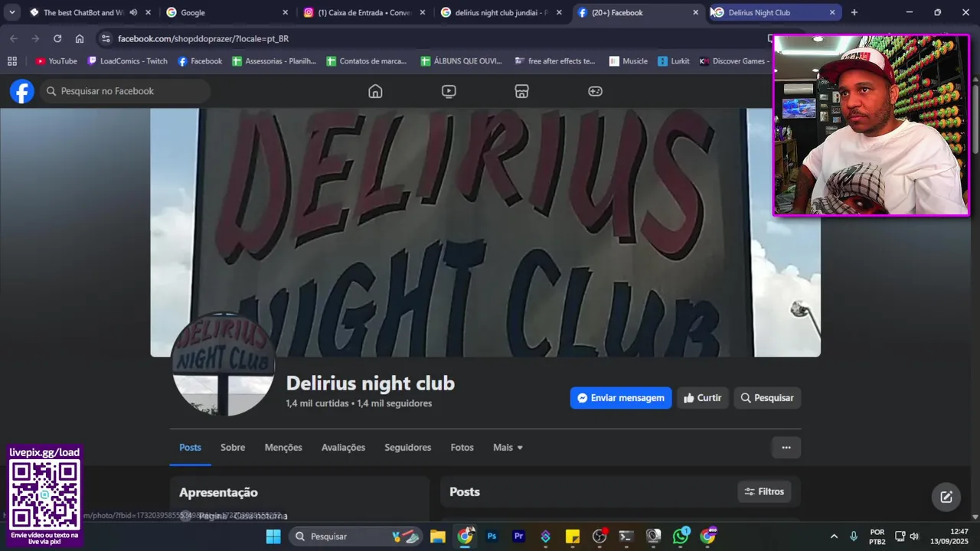Viewport: 980px width, 551px height.
Task: Open the Delirius Night Club cover photo
Action: click(485, 232)
